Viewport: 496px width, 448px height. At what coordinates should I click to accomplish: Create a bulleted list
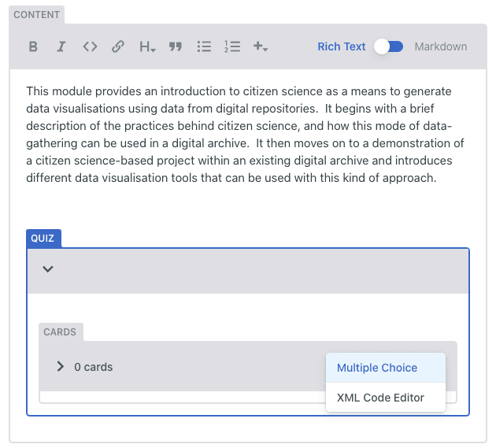(204, 46)
